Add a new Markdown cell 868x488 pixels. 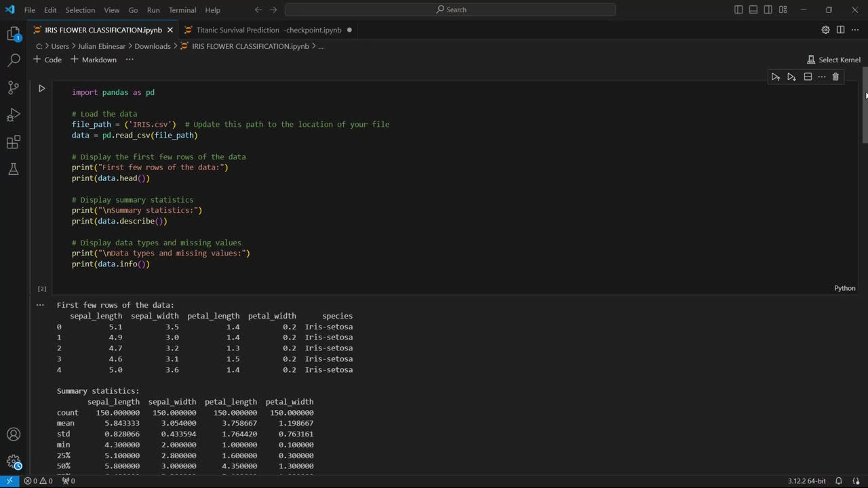94,60
